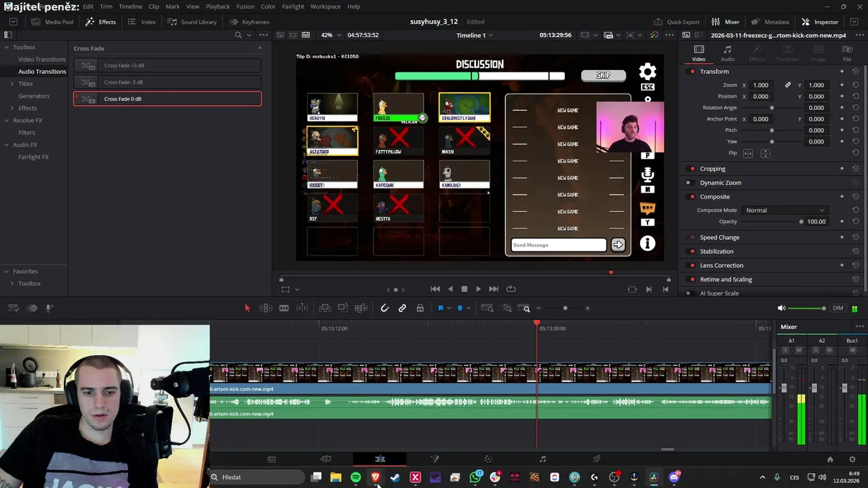
Task: Switch to Inspector File tab
Action: pos(847,54)
